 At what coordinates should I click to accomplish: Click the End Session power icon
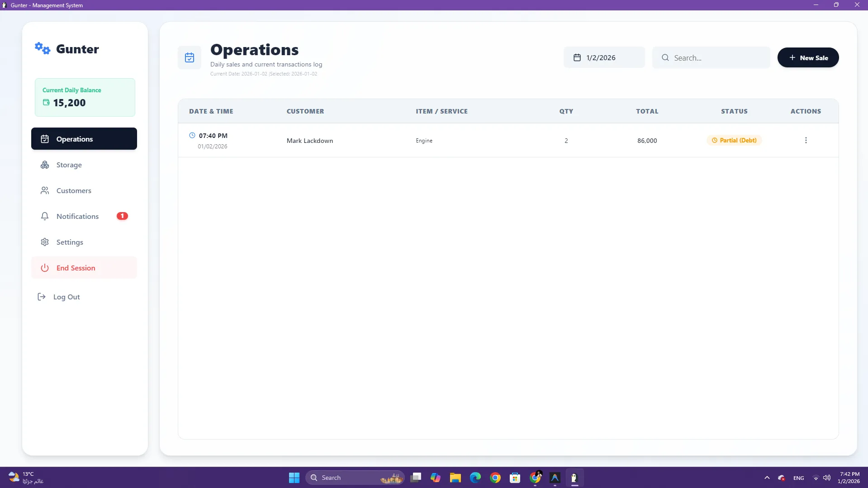click(x=45, y=268)
